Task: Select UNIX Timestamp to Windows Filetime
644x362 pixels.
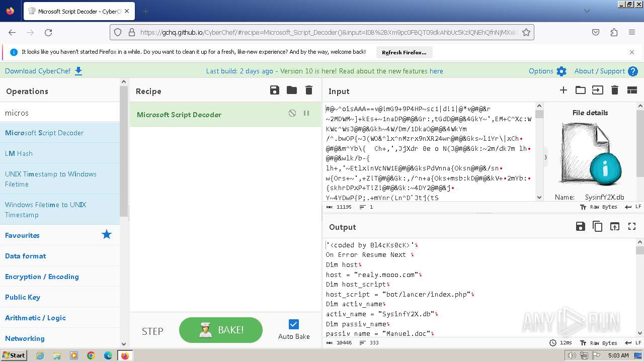Action: point(60,179)
